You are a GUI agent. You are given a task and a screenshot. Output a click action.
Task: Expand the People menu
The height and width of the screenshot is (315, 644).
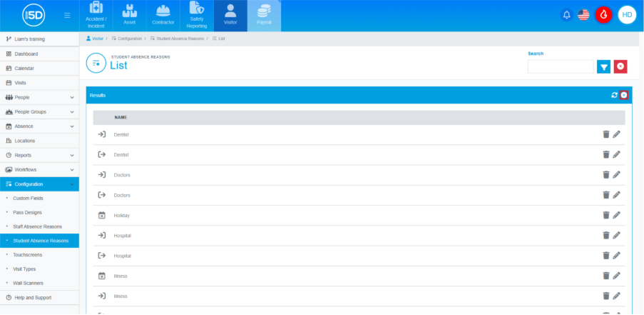(x=39, y=97)
